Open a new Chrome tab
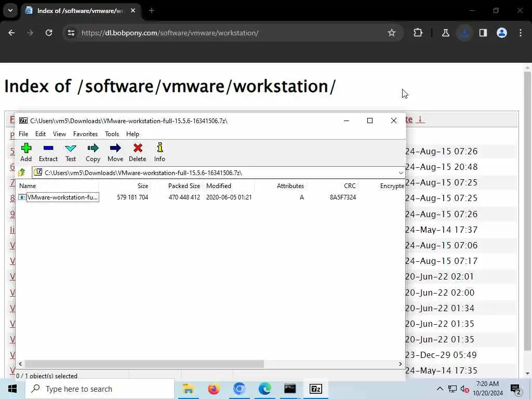The image size is (532, 399). click(x=152, y=10)
